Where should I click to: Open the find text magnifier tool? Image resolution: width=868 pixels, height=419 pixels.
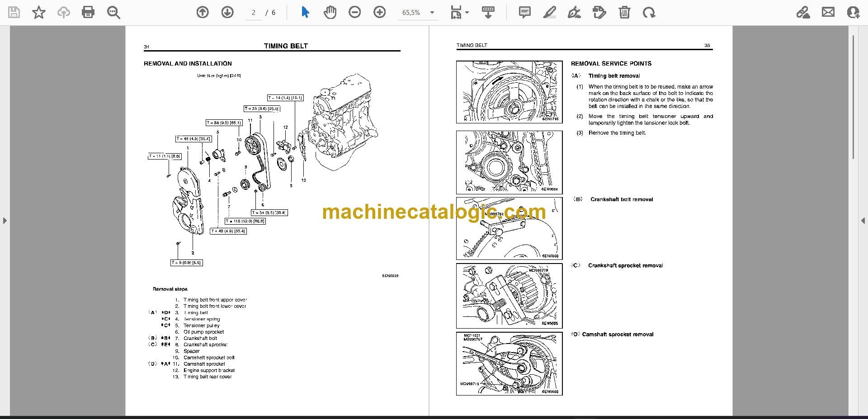pyautogui.click(x=113, y=13)
